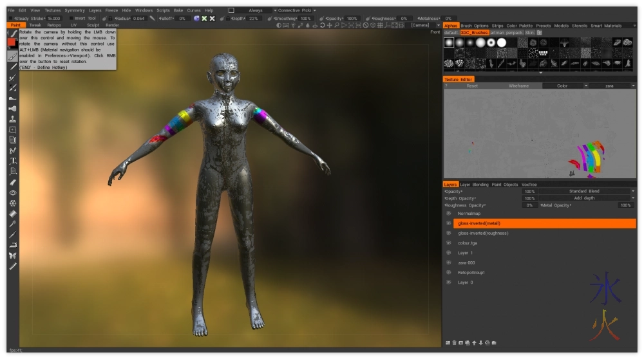Click the Wireframe button in Texture Editor

(x=518, y=86)
